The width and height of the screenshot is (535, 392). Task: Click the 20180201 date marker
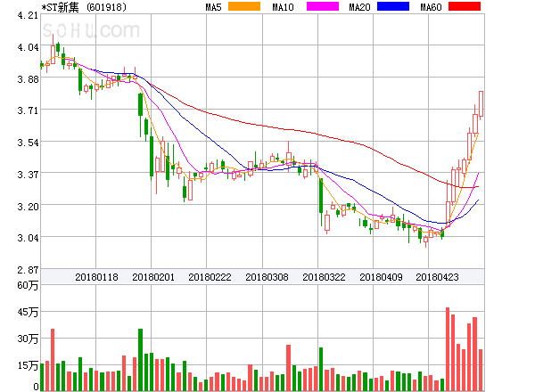(153, 277)
